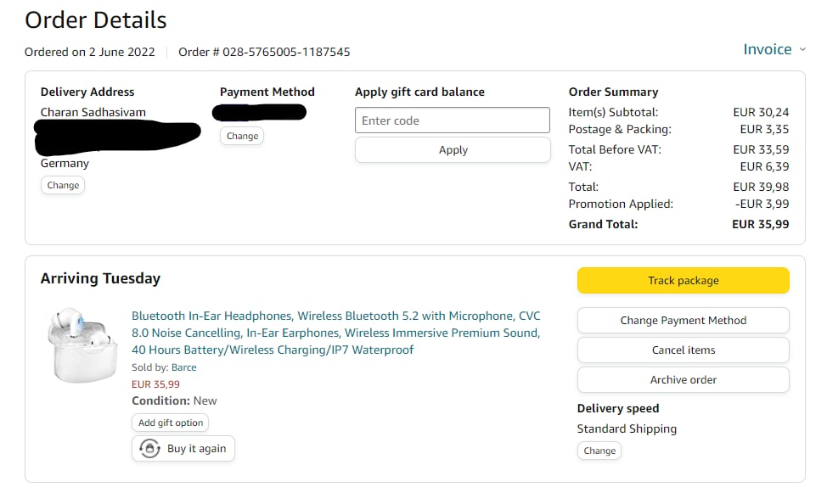Track package with the yellow button

[x=683, y=281]
